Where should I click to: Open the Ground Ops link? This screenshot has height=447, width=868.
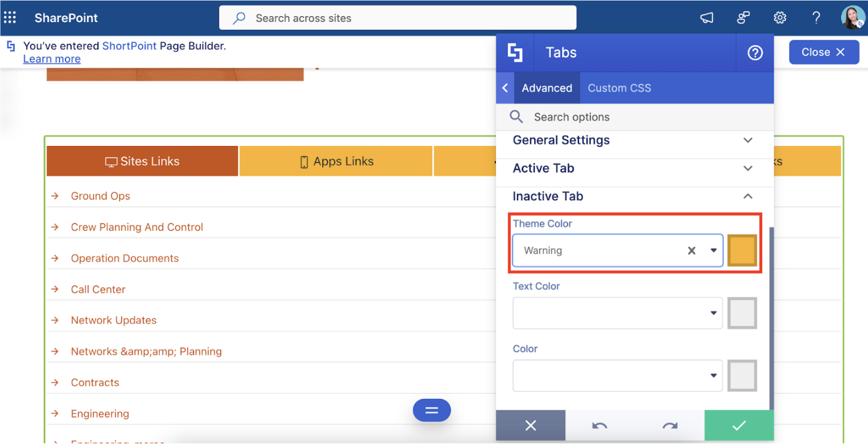[x=100, y=196]
